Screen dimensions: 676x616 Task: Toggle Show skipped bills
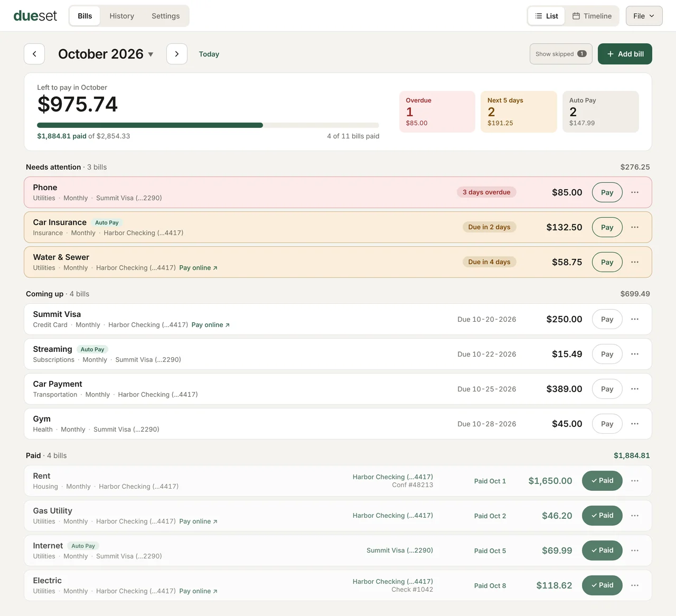coord(561,54)
